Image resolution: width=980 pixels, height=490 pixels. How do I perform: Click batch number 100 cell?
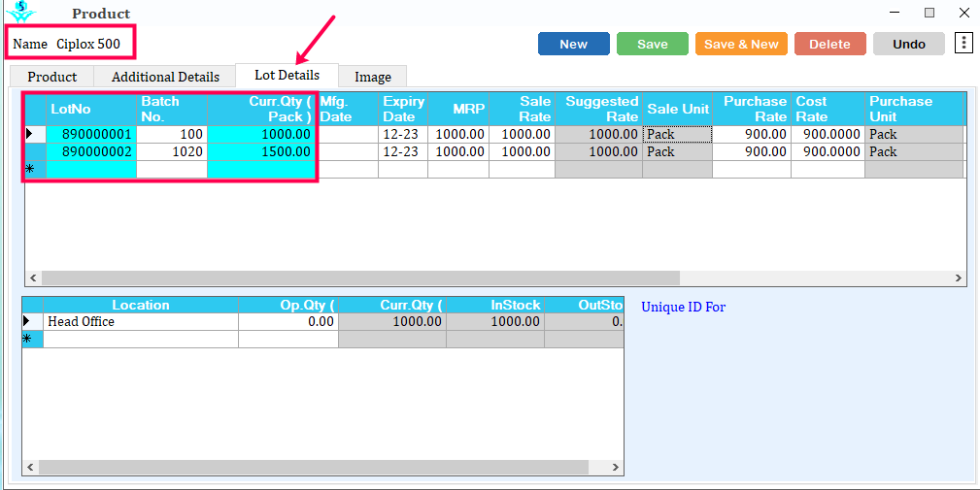point(172,134)
